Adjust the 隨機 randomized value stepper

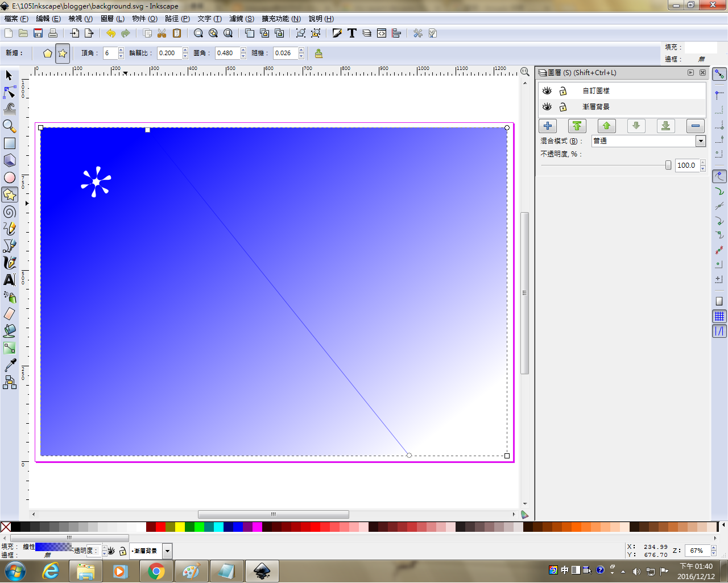(301, 53)
